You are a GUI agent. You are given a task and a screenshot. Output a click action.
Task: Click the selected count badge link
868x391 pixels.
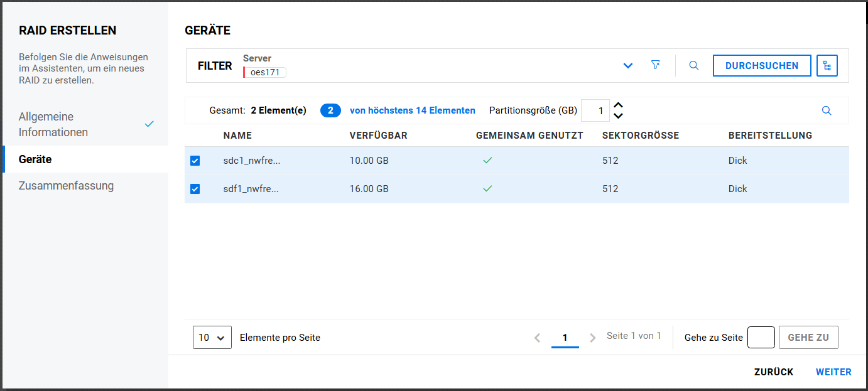(330, 110)
